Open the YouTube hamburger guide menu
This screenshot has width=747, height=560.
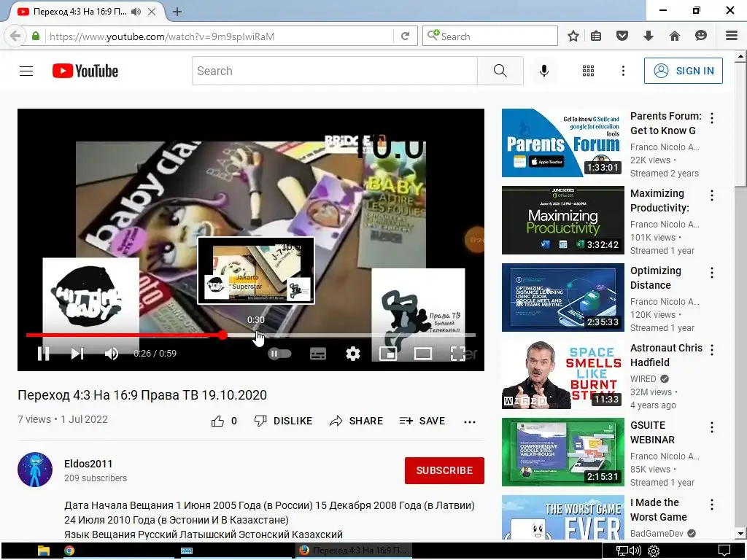click(26, 71)
